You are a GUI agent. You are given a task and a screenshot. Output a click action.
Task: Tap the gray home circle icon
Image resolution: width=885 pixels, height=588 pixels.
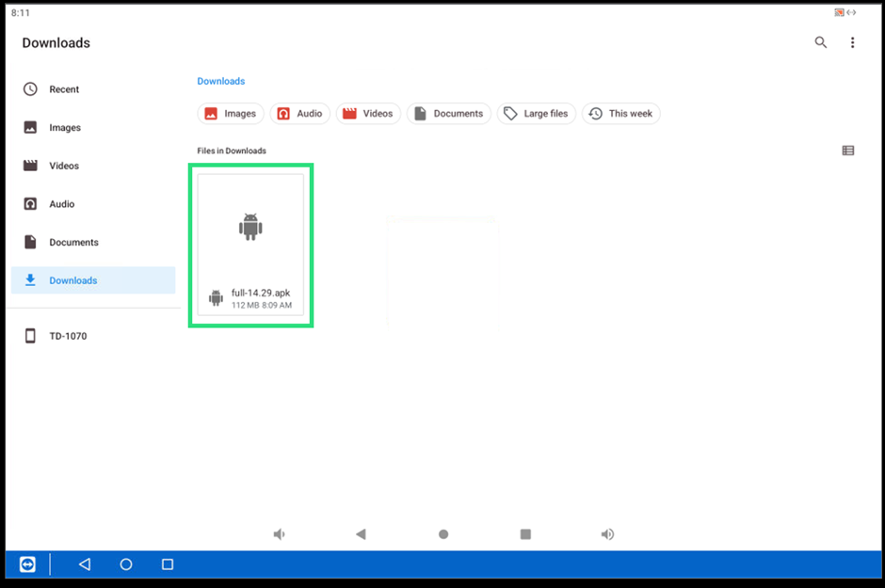pos(443,533)
